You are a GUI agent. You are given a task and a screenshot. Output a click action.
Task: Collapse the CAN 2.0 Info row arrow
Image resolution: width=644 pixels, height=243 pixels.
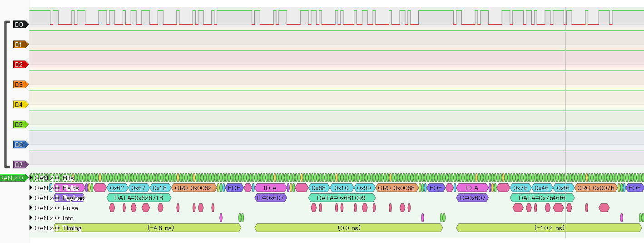pos(31,218)
